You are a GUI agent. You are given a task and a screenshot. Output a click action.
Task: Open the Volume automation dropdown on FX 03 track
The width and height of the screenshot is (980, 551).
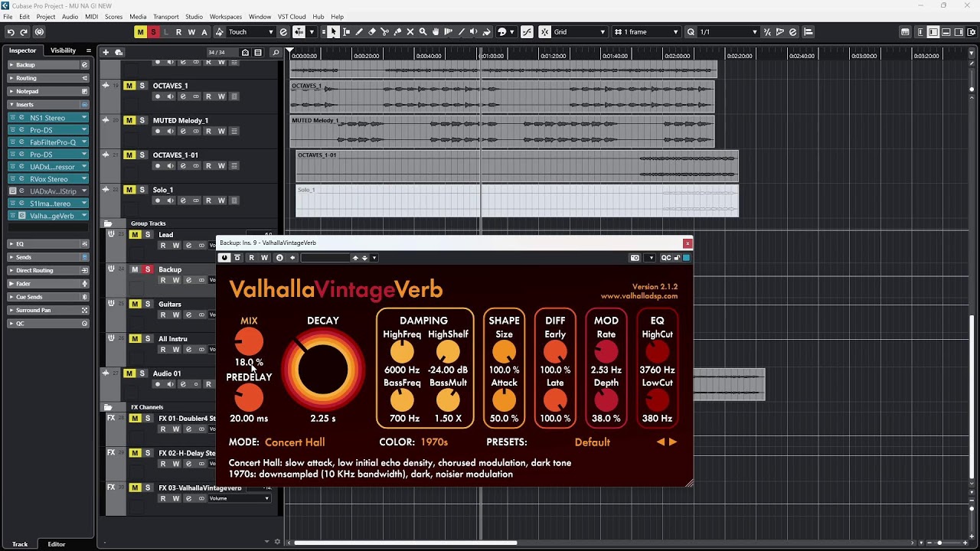click(x=240, y=498)
